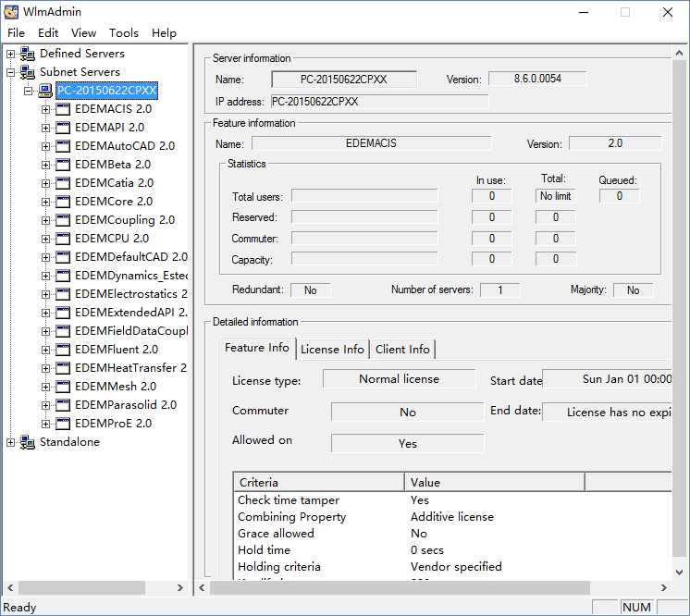This screenshot has width=690, height=616.
Task: Click the EDEMExtendedAPI feature icon
Action: pos(63,313)
